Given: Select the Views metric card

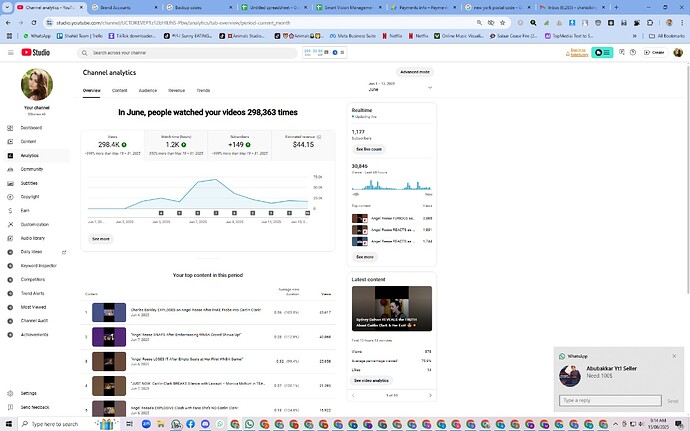Looking at the screenshot, I should pyautogui.click(x=113, y=145).
